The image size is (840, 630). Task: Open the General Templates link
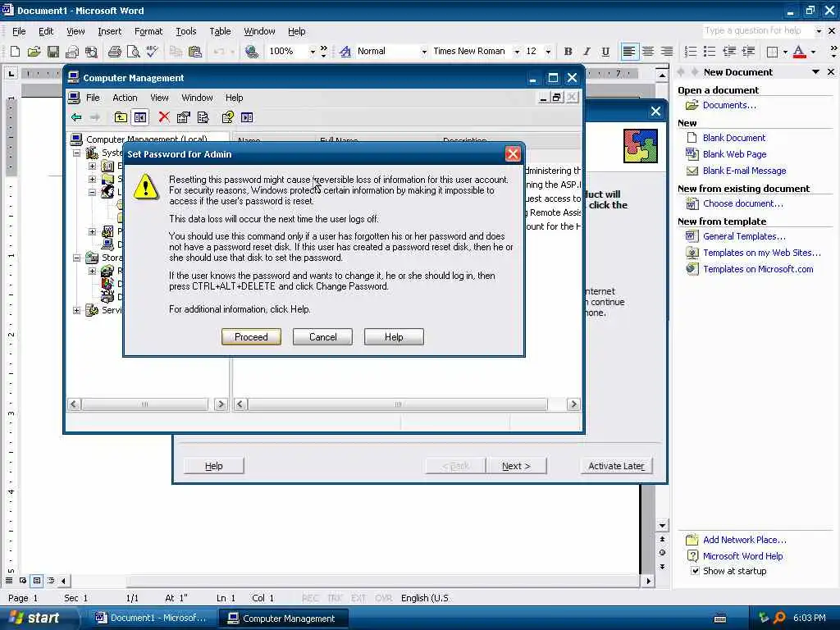tap(744, 236)
